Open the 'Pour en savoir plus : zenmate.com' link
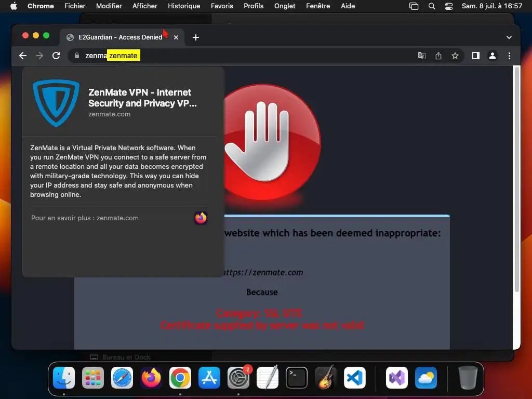532x399 pixels. click(x=85, y=218)
